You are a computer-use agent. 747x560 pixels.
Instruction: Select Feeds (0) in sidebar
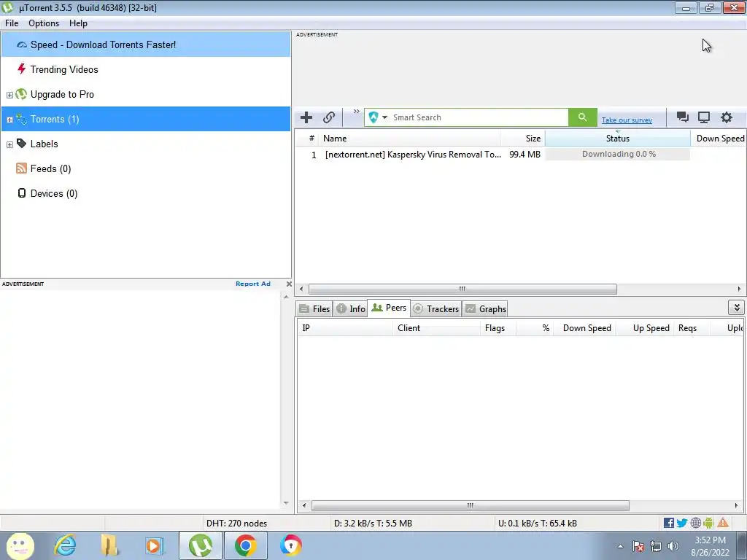[x=146, y=168]
